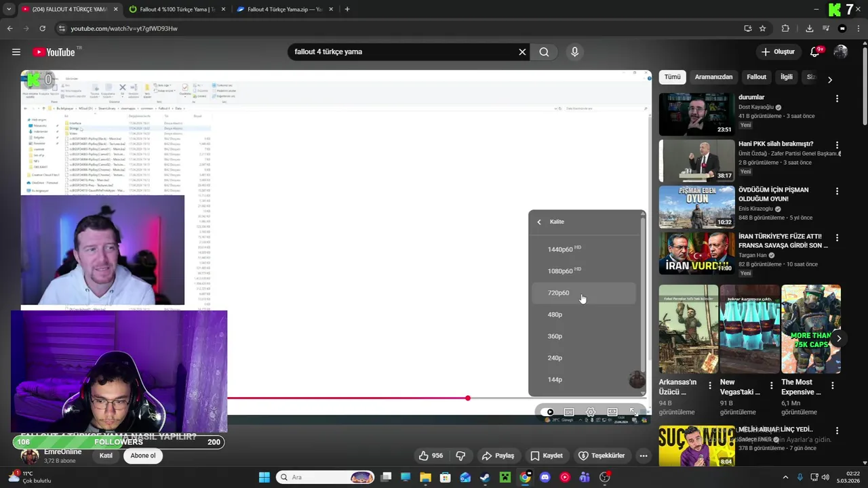Dislike the video
Screen dimensions: 868x488
460,455
